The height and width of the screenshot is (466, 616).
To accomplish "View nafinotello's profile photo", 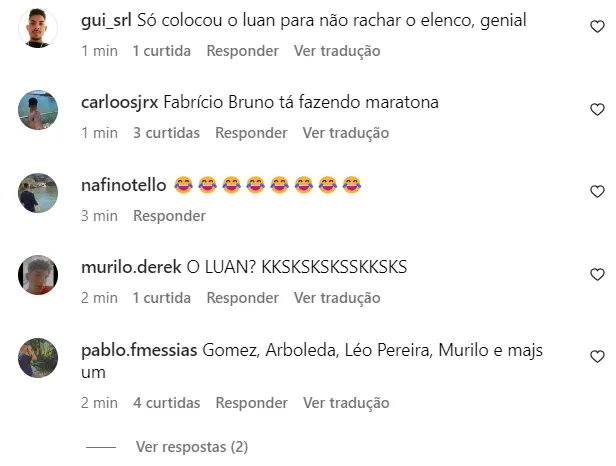I will 38,193.
